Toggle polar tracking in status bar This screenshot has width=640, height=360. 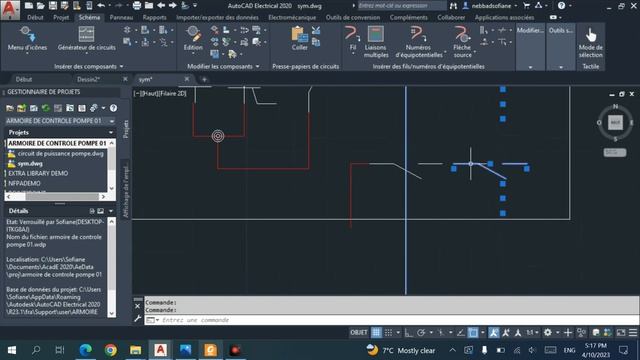click(421, 333)
